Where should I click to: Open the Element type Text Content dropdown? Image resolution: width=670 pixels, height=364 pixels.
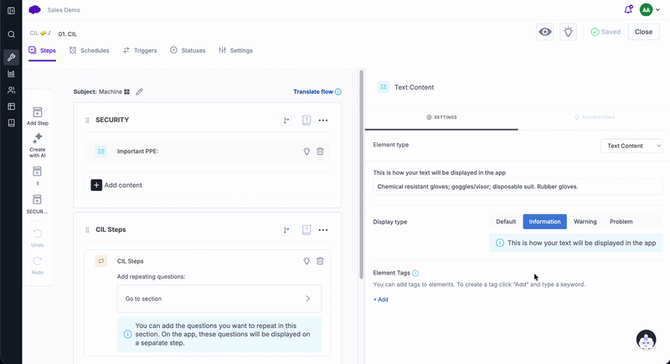[x=631, y=146]
